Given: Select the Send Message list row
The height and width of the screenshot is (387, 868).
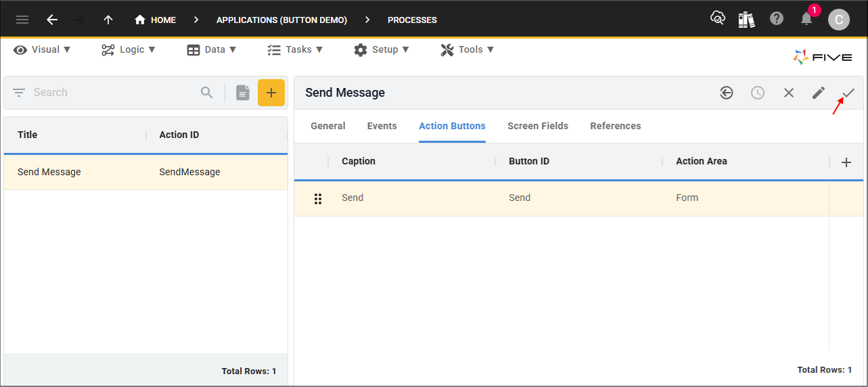Looking at the screenshot, I should click(145, 172).
